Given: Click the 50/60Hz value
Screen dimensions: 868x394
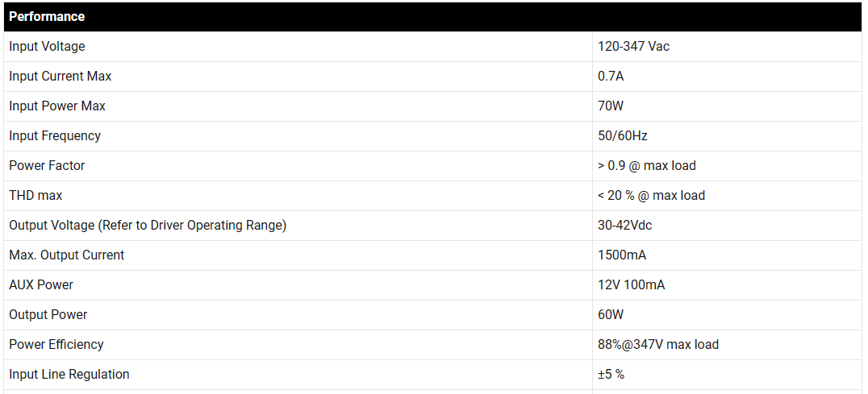Looking at the screenshot, I should (623, 136).
